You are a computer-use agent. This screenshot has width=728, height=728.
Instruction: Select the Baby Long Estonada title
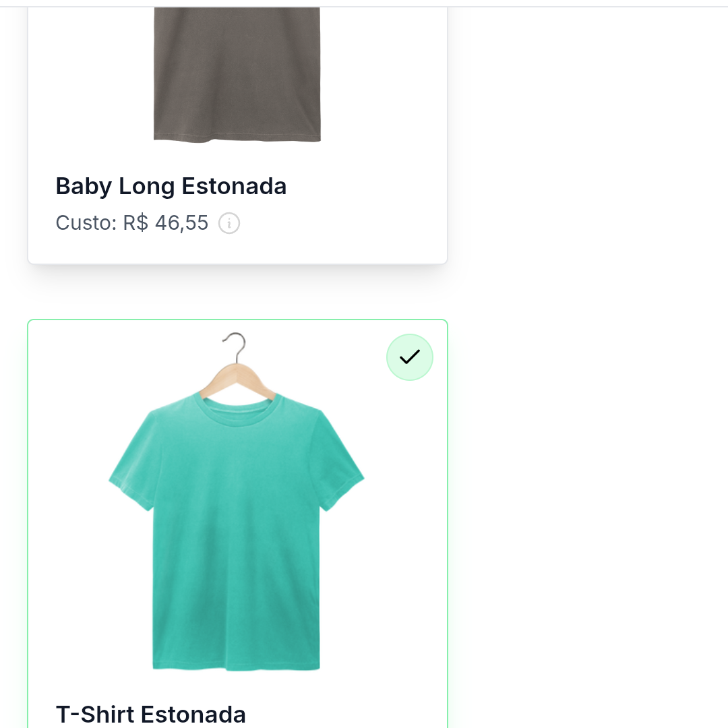click(171, 186)
